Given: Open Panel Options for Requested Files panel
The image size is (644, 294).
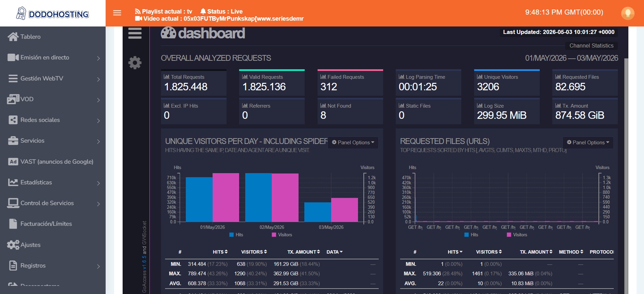Looking at the screenshot, I should (588, 143).
